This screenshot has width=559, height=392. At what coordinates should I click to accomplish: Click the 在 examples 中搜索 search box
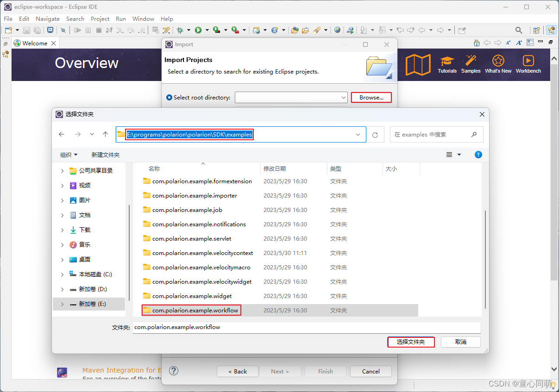click(436, 135)
